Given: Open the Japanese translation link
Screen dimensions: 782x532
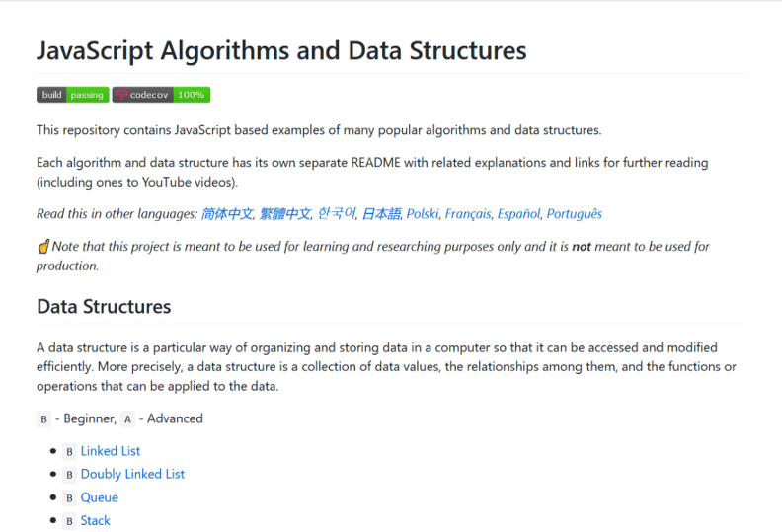Looking at the screenshot, I should [380, 213].
